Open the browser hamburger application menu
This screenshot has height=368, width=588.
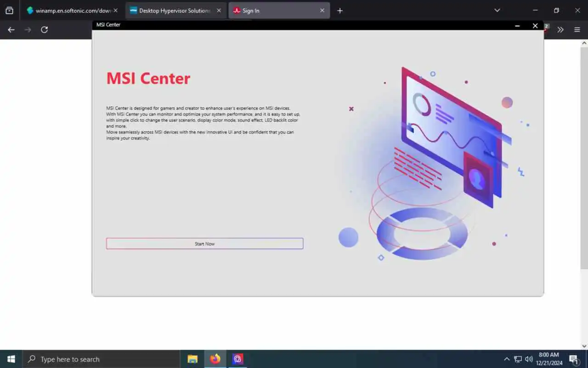pos(577,29)
